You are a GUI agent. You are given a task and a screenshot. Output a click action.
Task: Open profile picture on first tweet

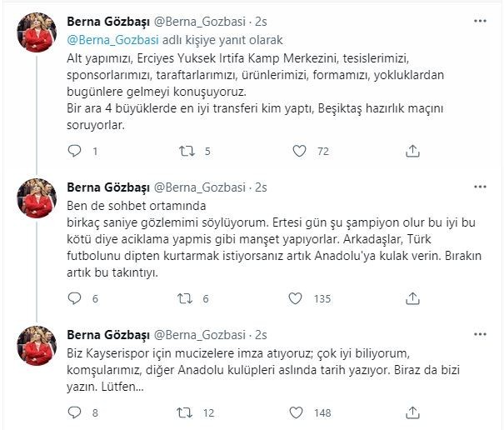36,33
